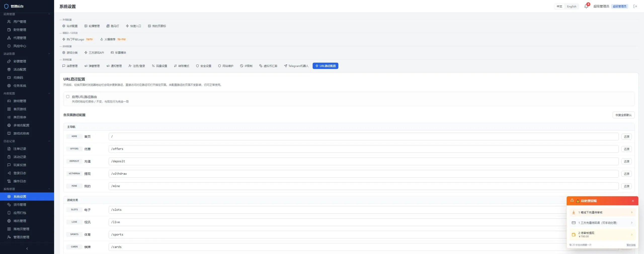
Task: Click the shield logo next to 管理后台
Action: click(6, 6)
